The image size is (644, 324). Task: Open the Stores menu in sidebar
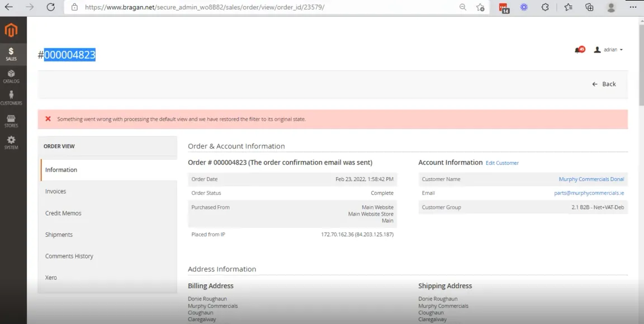[x=11, y=121]
